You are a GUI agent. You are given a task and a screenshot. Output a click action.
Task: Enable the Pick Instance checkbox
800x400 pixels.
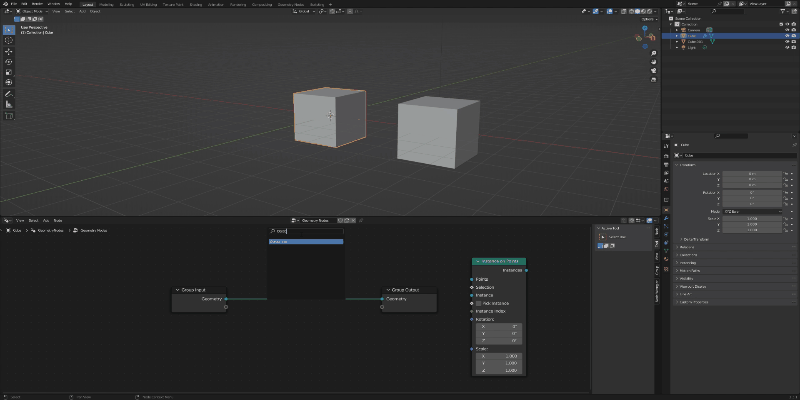coord(479,303)
